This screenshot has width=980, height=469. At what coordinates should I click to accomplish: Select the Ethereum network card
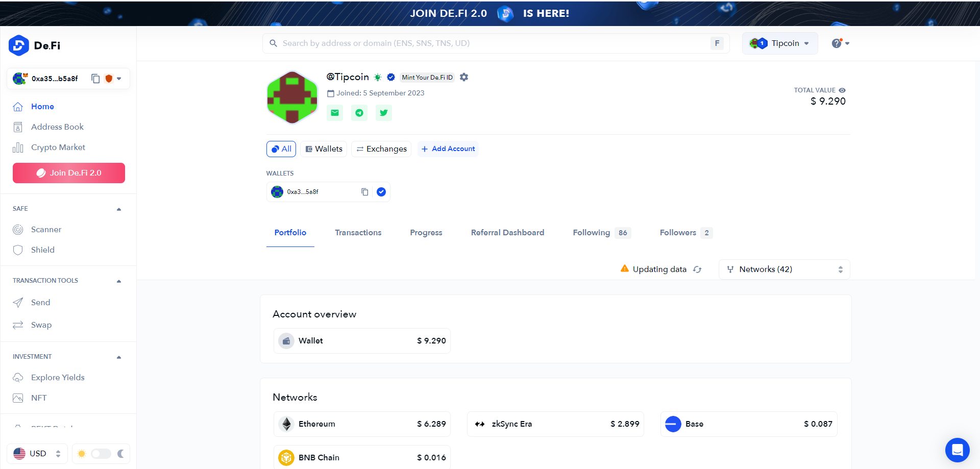[x=362, y=424]
